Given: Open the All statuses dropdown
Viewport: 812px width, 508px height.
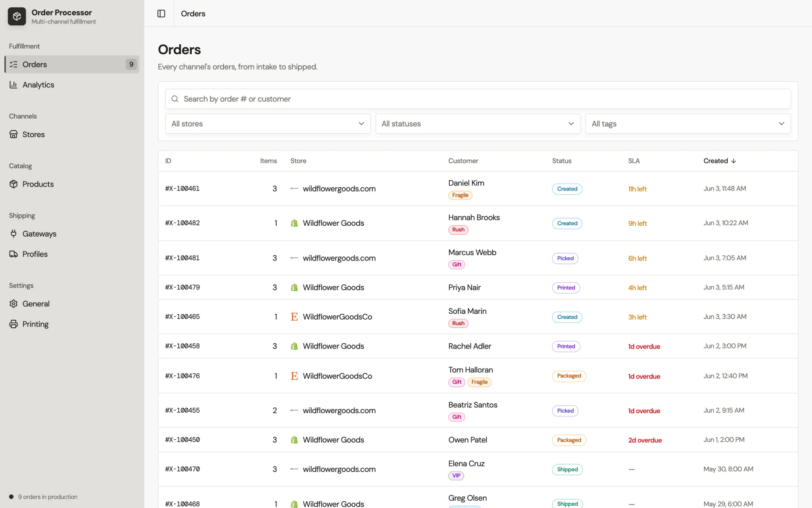Looking at the screenshot, I should (478, 124).
